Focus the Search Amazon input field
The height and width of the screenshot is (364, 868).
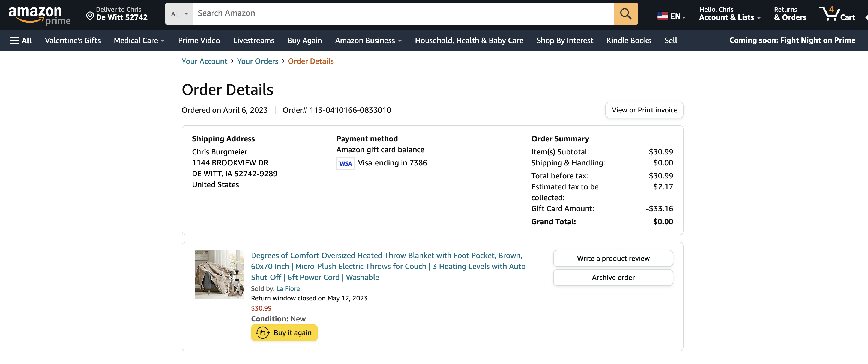pos(403,13)
